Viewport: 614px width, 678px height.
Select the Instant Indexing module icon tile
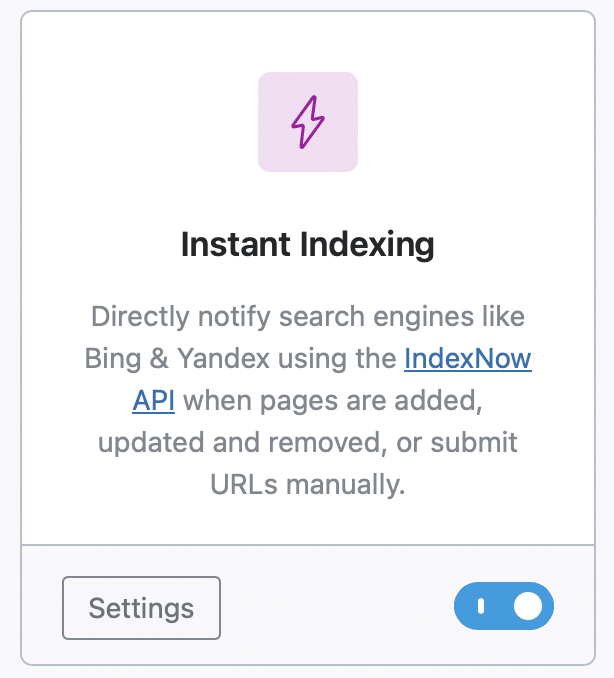308,122
